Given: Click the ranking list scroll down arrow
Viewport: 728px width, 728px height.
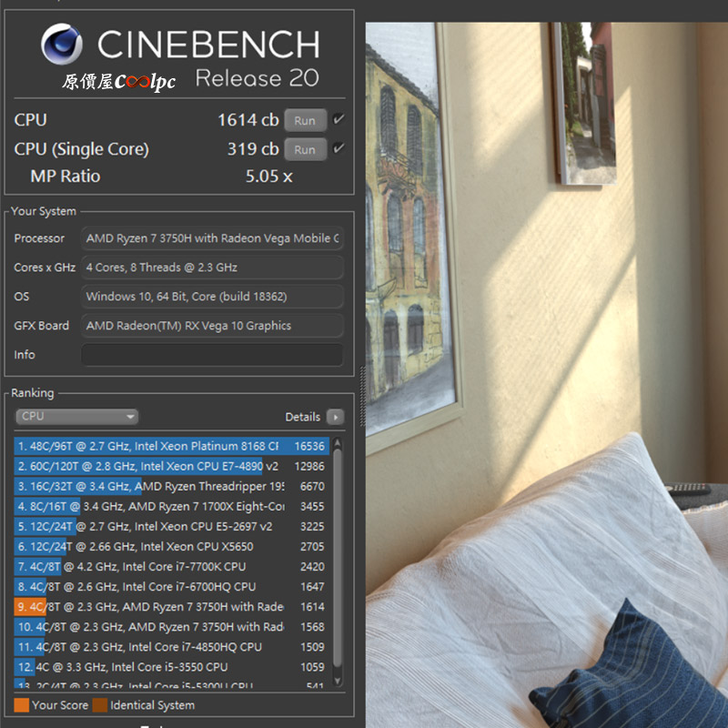Looking at the screenshot, I should pos(338,681).
